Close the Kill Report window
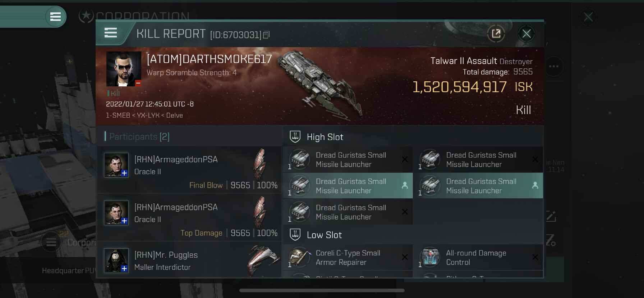 526,34
